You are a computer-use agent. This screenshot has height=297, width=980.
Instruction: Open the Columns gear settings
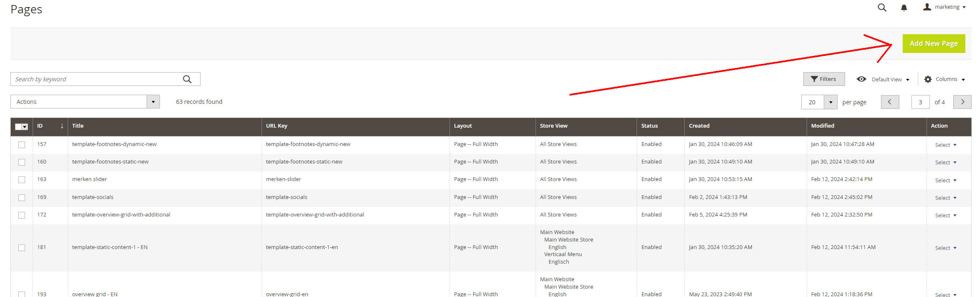(x=944, y=79)
